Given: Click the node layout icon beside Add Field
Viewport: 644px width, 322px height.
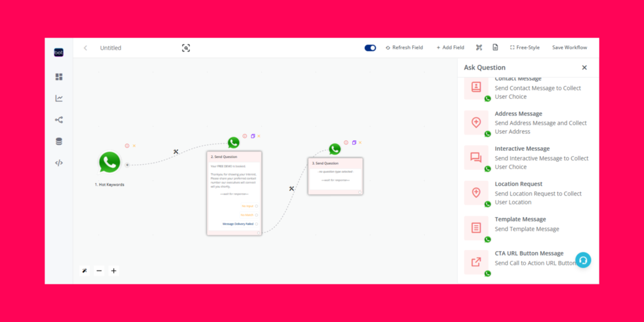Looking at the screenshot, I should coord(479,47).
